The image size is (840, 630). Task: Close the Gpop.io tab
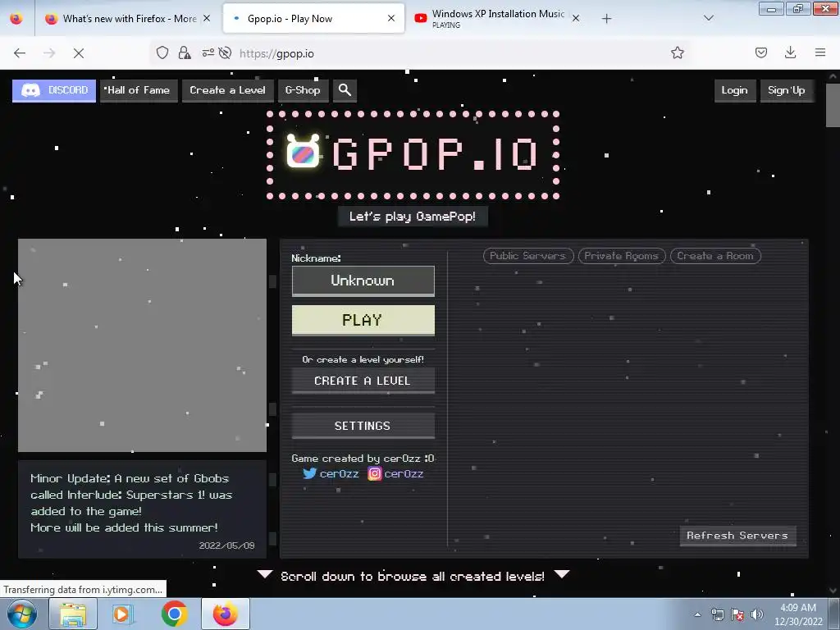(391, 18)
